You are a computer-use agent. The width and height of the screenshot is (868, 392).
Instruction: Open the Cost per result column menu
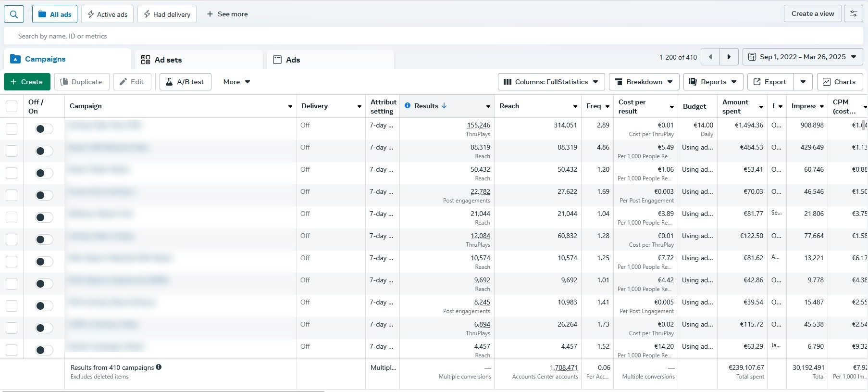pos(672,106)
